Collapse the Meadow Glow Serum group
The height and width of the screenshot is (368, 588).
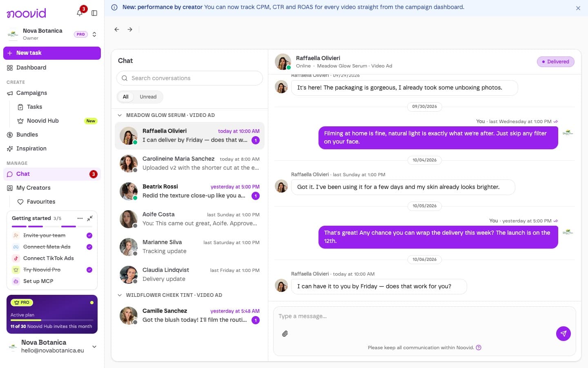click(120, 115)
